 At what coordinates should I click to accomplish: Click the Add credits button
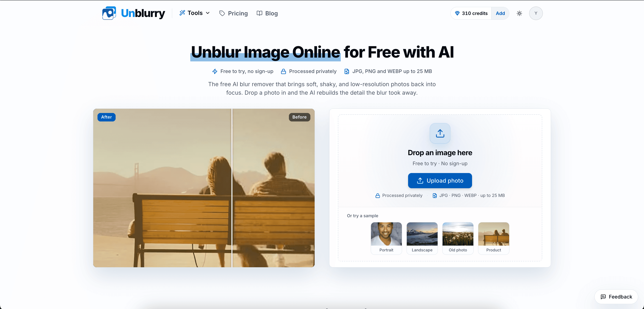point(500,13)
